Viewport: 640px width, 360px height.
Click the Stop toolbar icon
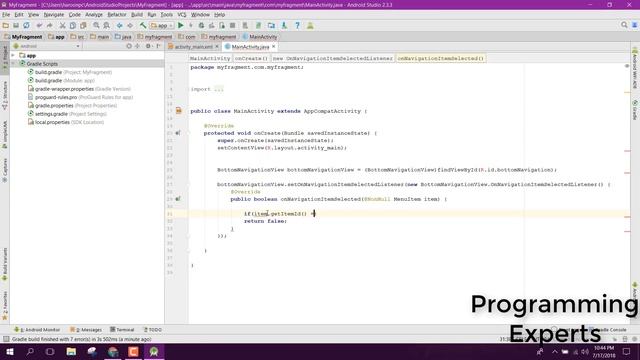pyautogui.click(x=233, y=25)
